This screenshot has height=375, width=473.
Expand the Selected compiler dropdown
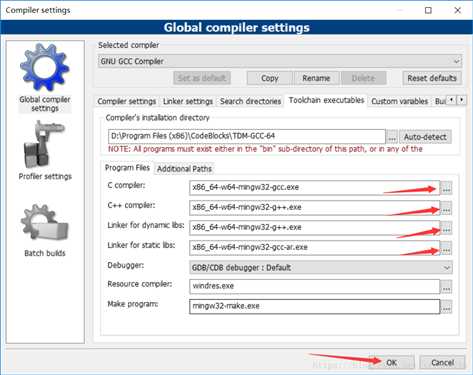click(280, 61)
